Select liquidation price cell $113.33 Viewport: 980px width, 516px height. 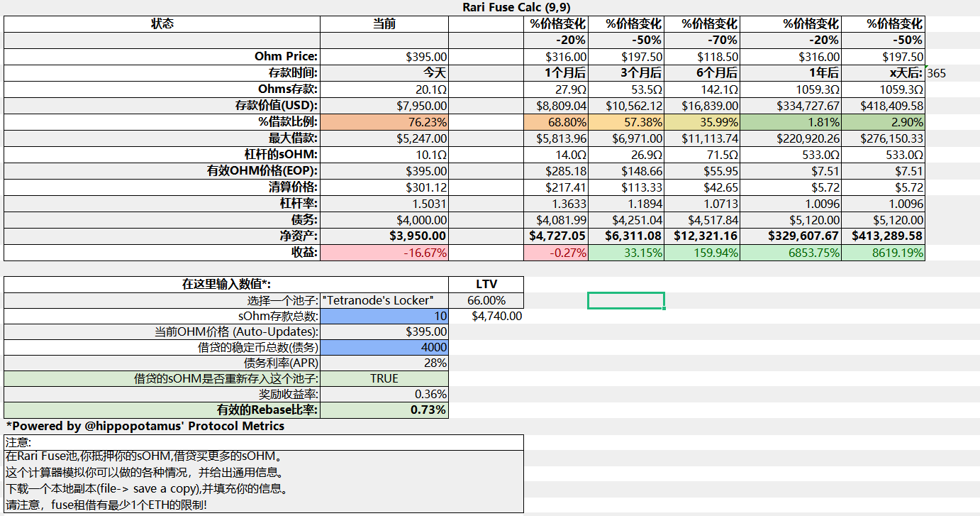pyautogui.click(x=626, y=187)
